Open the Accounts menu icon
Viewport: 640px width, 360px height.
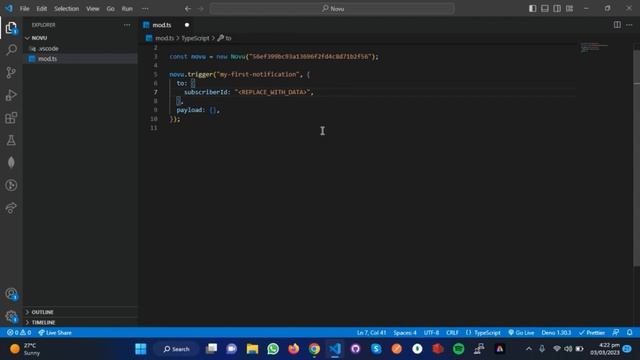tap(11, 294)
